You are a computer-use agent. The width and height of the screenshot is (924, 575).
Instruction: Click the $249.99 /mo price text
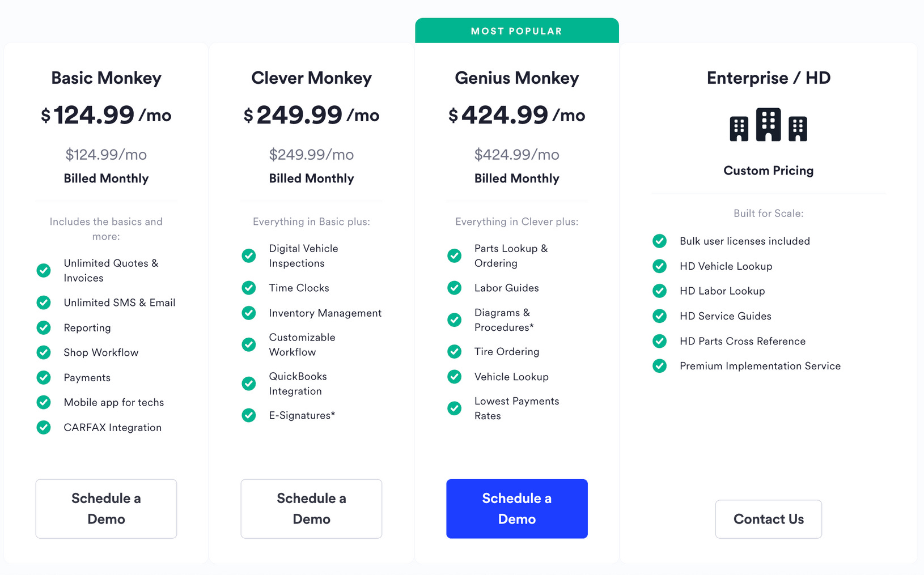tap(311, 114)
